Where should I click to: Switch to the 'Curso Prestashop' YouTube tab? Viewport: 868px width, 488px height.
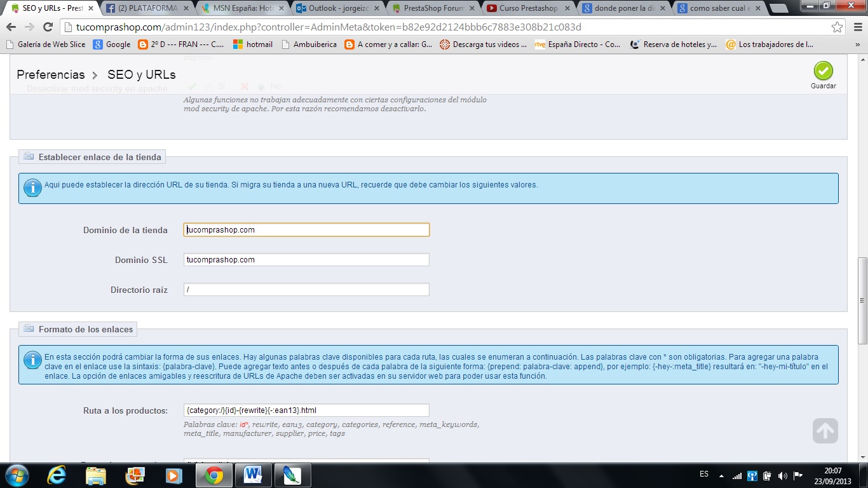pos(527,8)
